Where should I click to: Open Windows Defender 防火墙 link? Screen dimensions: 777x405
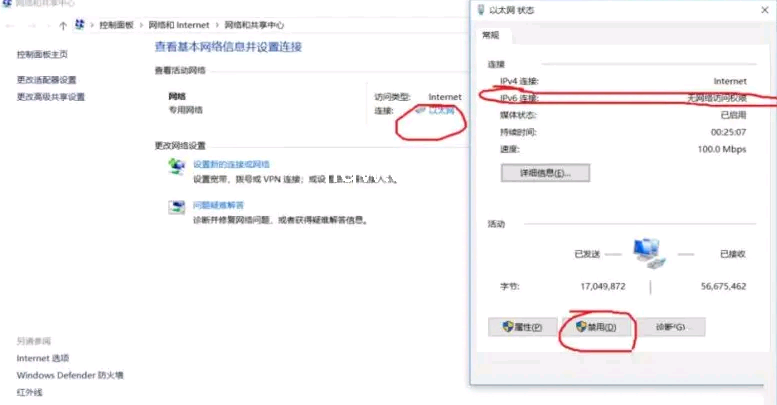[x=70, y=375]
